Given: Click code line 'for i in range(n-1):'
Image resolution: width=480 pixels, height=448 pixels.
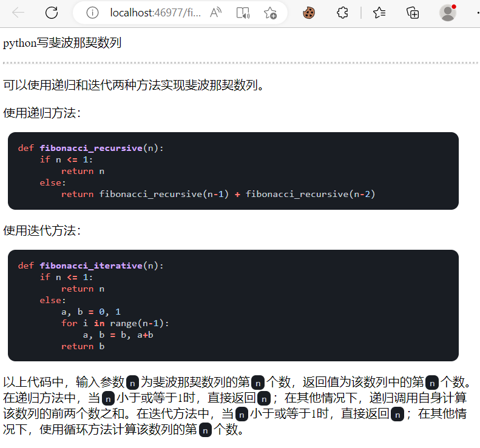Looking at the screenshot, I should (115, 323).
